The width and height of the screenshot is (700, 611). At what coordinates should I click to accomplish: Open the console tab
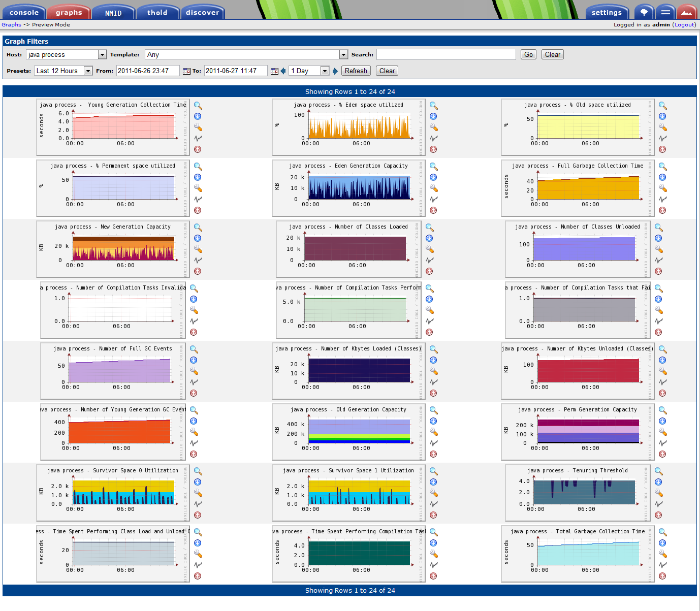pos(24,12)
